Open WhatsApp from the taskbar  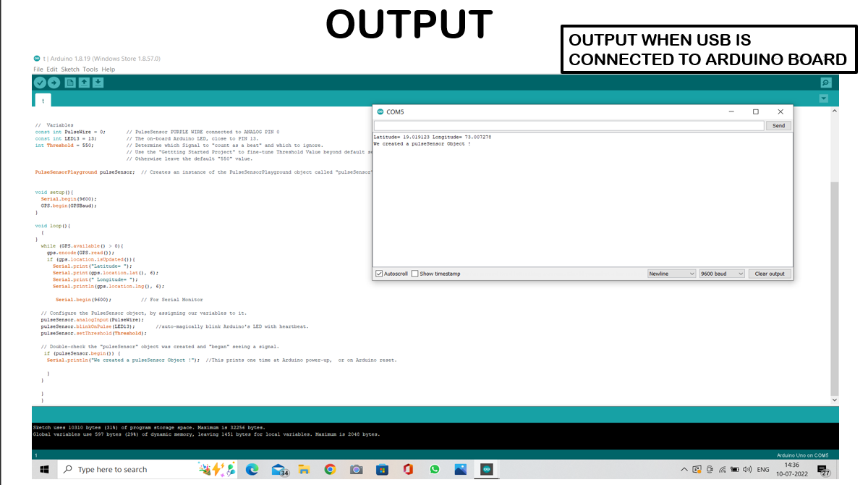(x=434, y=470)
